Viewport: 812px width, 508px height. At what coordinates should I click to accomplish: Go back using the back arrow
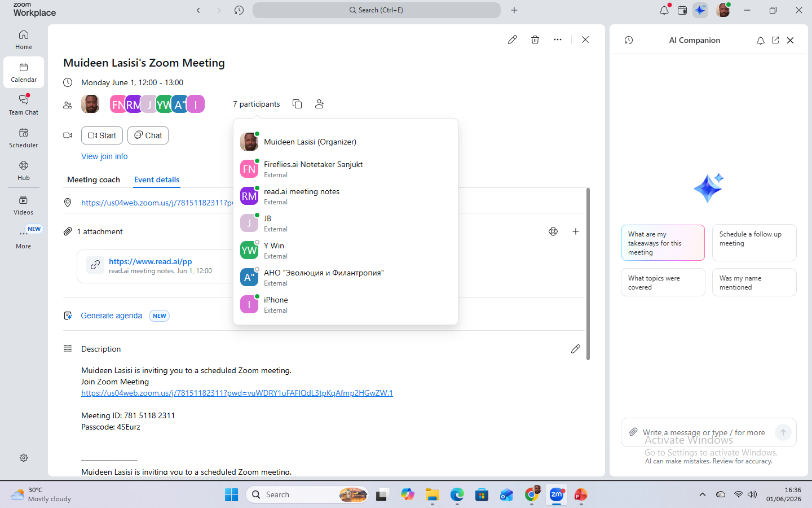tap(198, 10)
